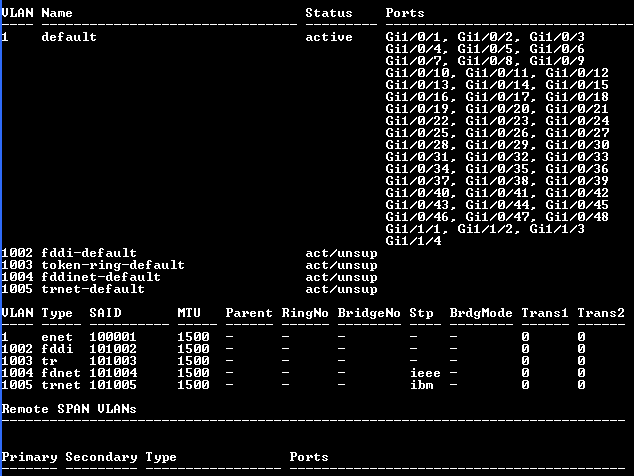The height and width of the screenshot is (476, 634).
Task: Click the 'fdnet' type value
Action: coord(61,373)
